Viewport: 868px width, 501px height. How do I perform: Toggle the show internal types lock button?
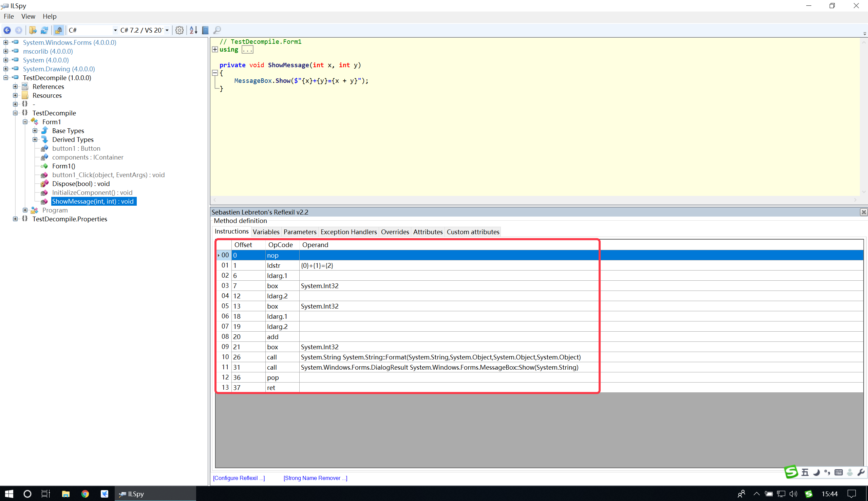tap(58, 30)
